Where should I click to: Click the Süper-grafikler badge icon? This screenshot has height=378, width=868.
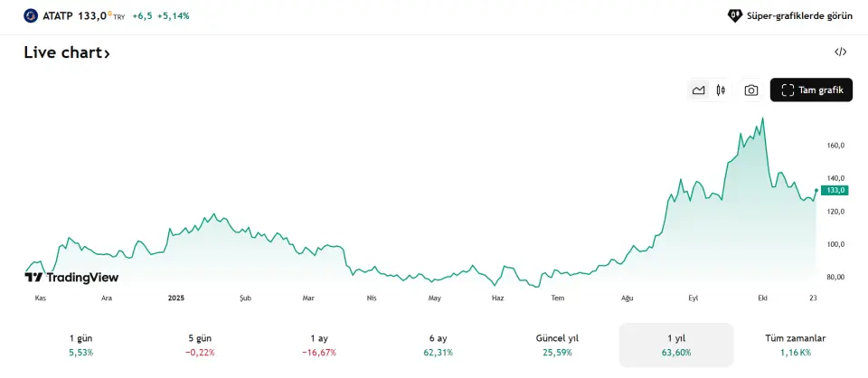735,15
